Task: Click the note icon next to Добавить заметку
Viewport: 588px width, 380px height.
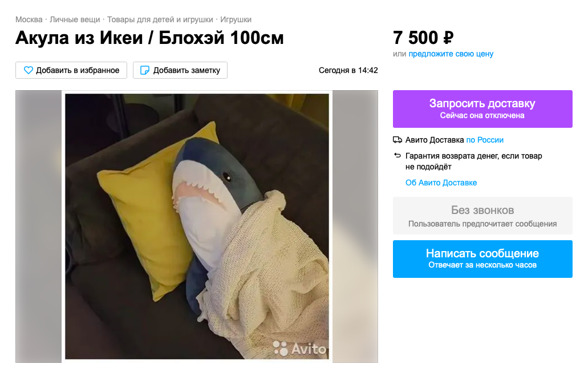Action: [x=144, y=70]
